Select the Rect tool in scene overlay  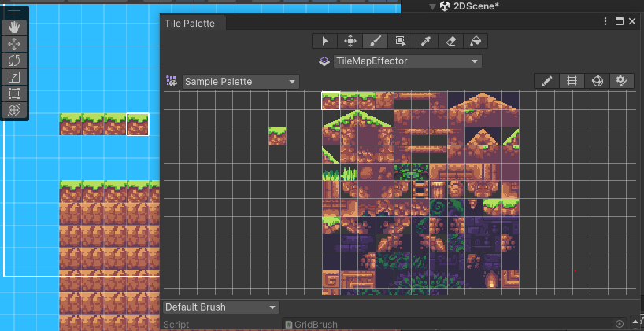tap(14, 93)
